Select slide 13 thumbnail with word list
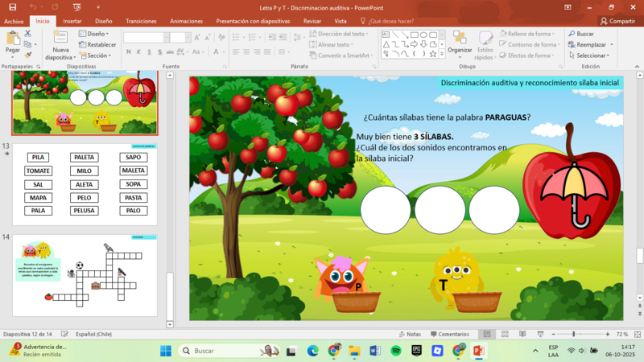This screenshot has height=362, width=644. [x=85, y=184]
